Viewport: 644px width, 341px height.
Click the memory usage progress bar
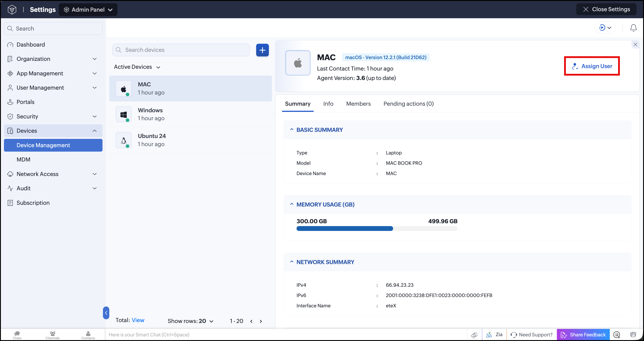pos(377,229)
